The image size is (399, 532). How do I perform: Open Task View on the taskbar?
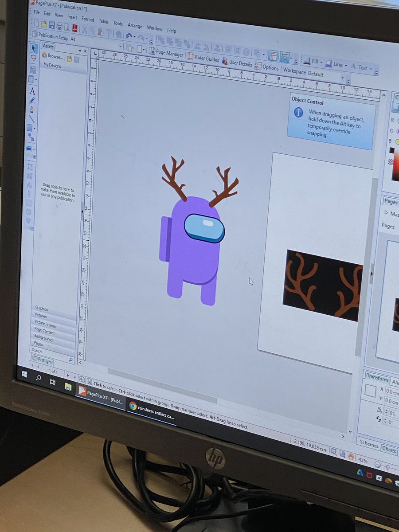tap(52, 382)
